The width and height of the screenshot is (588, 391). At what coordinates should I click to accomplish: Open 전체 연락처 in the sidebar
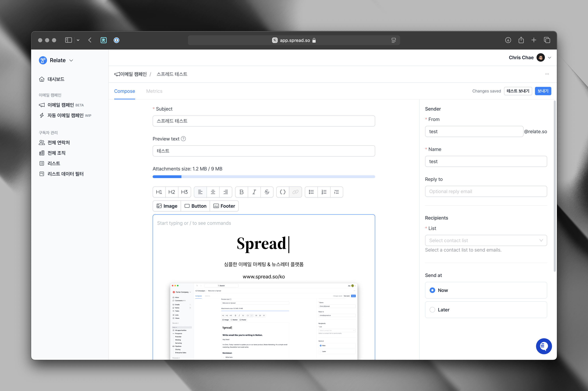59,143
